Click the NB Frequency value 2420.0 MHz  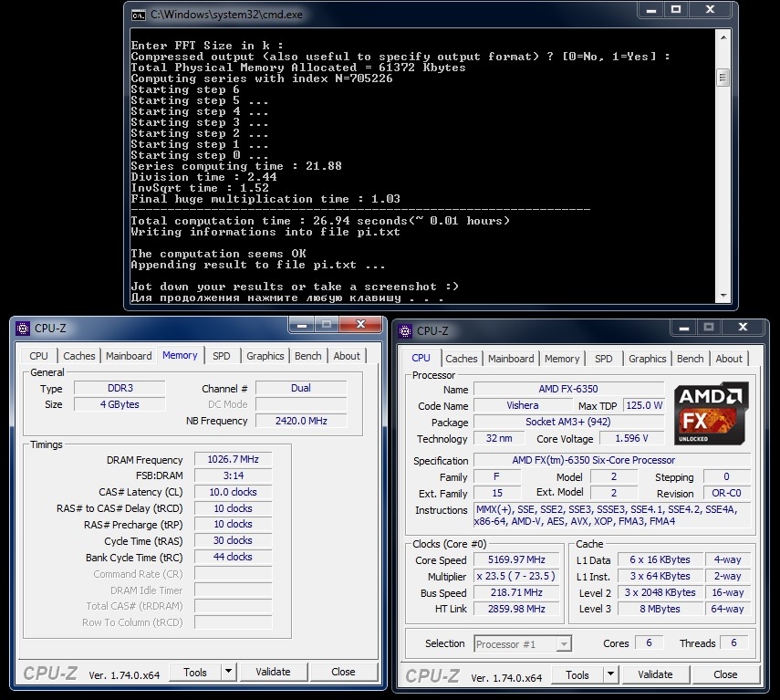click(x=301, y=421)
